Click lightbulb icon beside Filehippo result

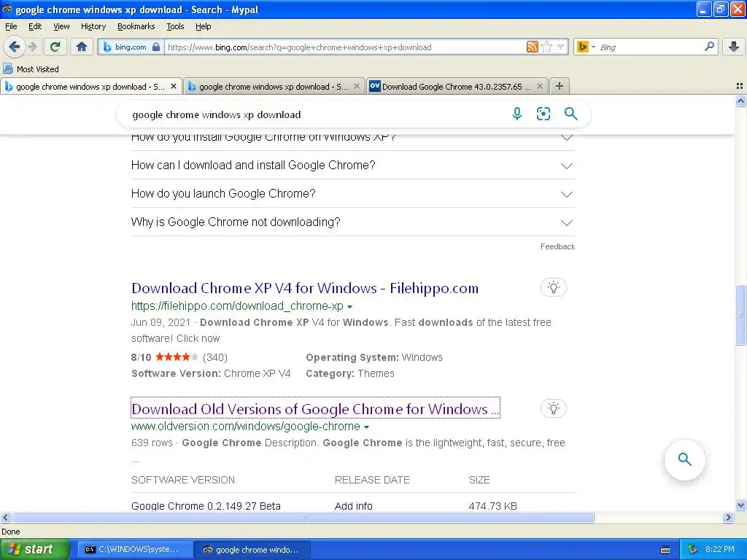pyautogui.click(x=553, y=287)
